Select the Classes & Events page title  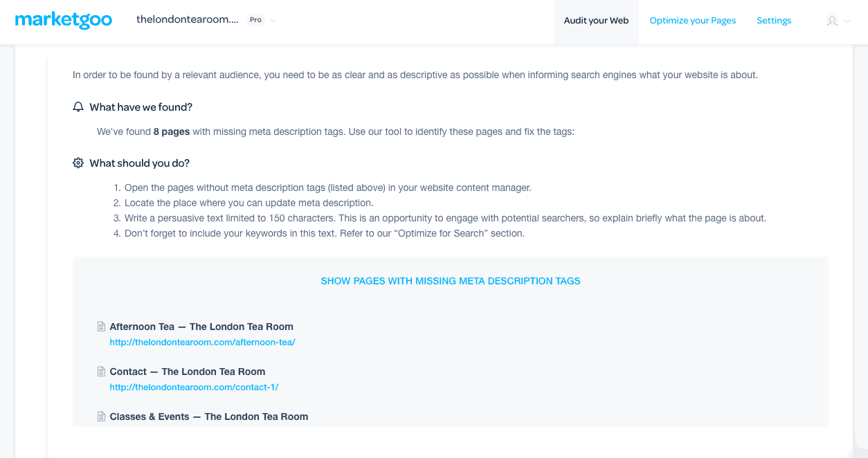(209, 416)
